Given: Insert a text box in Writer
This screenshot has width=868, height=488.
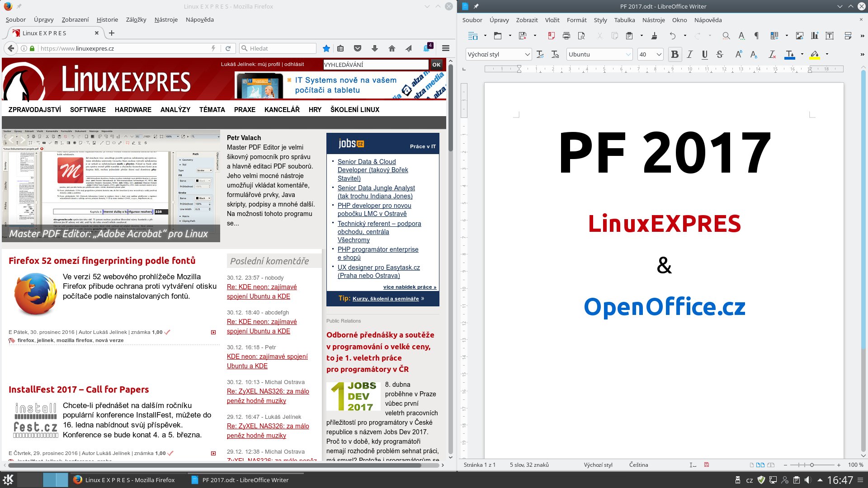Looking at the screenshot, I should coord(830,36).
